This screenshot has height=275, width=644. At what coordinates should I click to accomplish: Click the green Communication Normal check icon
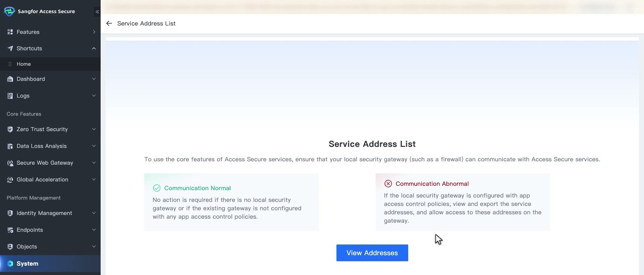tap(157, 188)
